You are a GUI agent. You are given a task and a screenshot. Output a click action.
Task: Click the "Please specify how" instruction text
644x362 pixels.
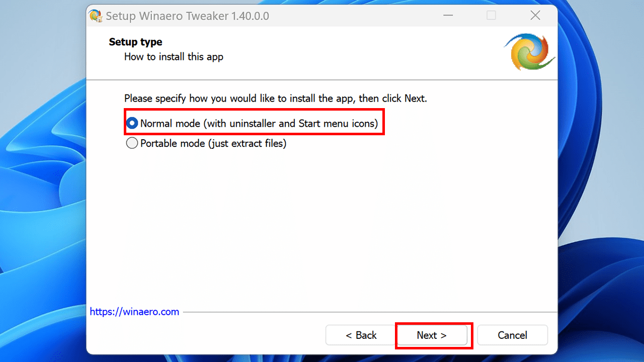275,99
